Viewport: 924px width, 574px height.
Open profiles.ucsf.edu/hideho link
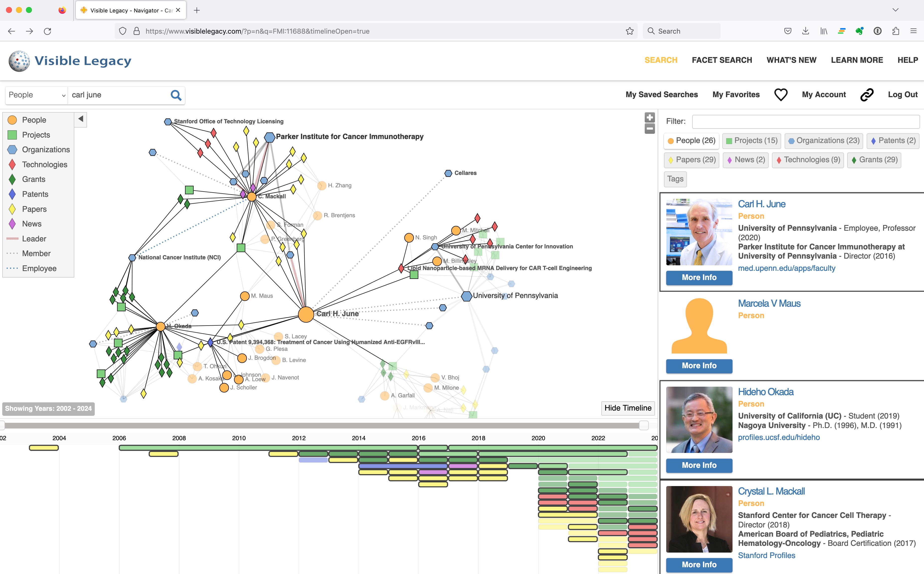(x=779, y=438)
